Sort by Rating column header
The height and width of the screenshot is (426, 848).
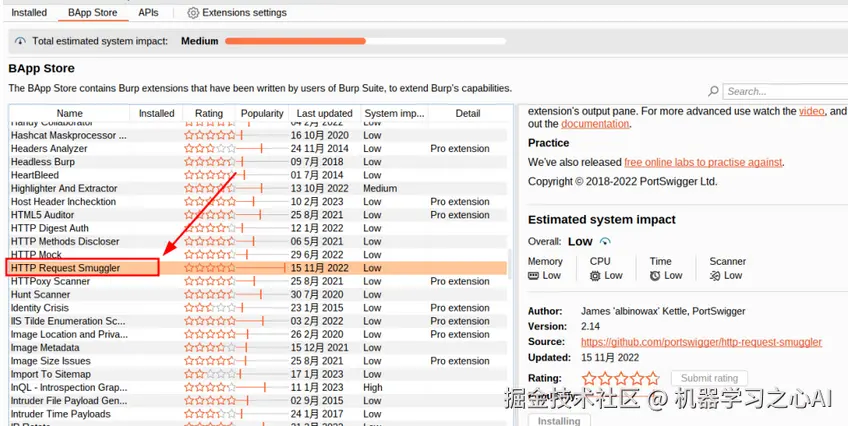[x=209, y=114]
